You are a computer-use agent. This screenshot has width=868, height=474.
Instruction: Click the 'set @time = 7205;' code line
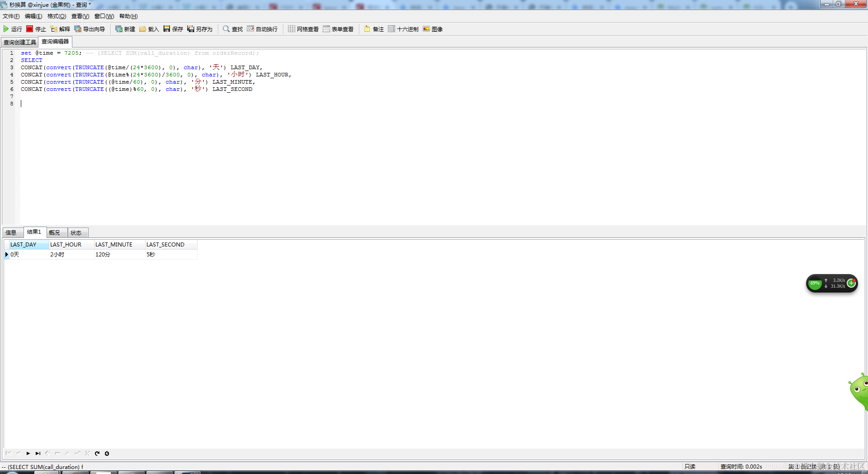51,53
